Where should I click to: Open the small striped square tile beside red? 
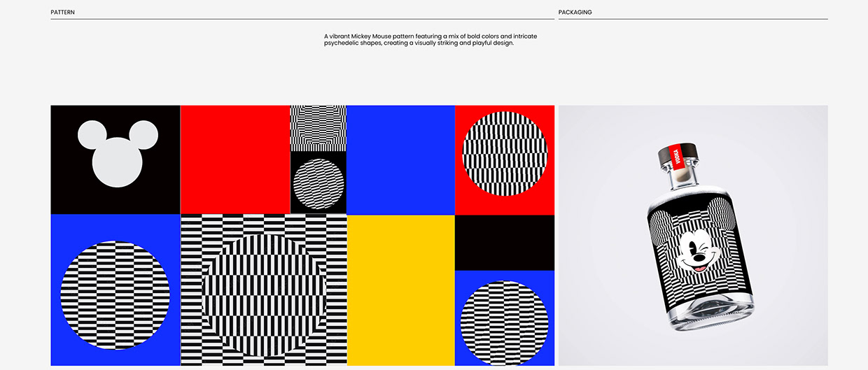tap(318, 128)
